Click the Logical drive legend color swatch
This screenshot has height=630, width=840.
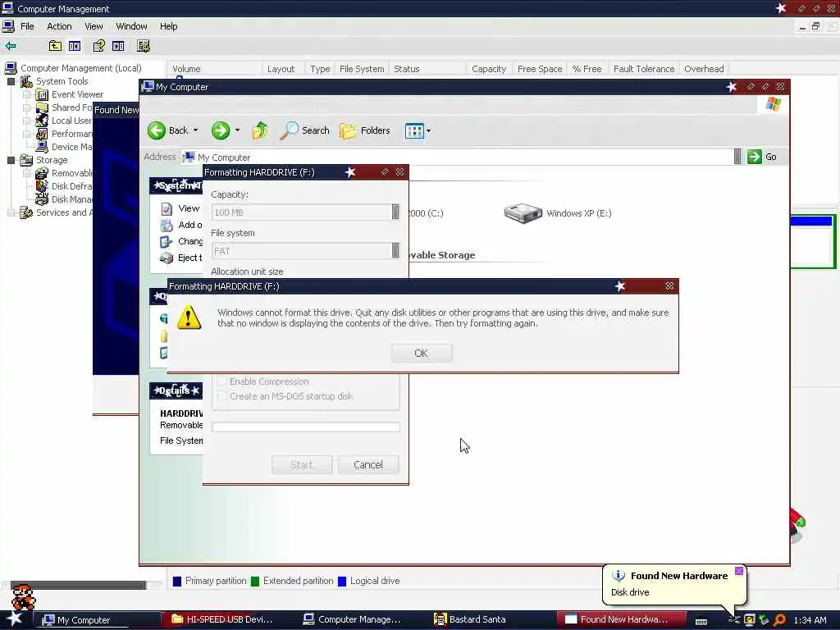(342, 582)
